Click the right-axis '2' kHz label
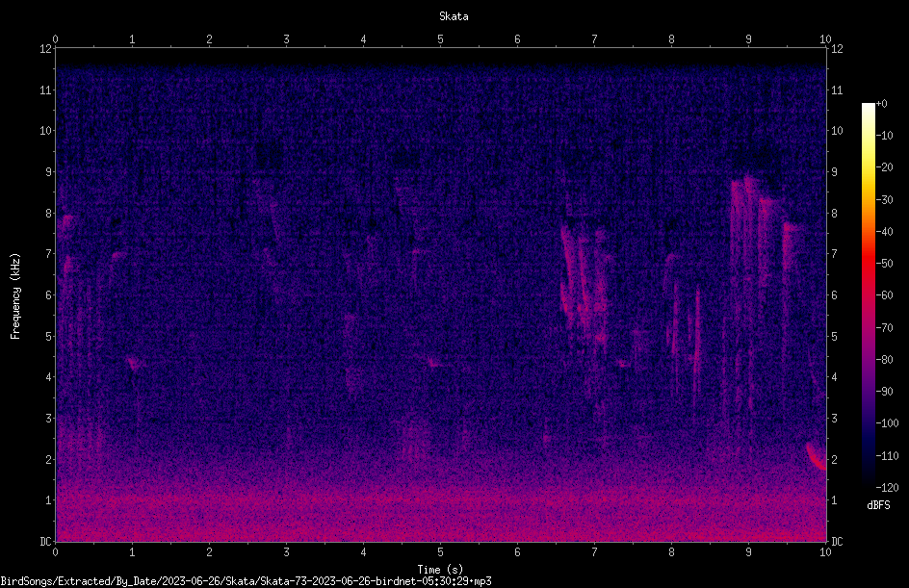This screenshot has height=588, width=909. click(834, 459)
